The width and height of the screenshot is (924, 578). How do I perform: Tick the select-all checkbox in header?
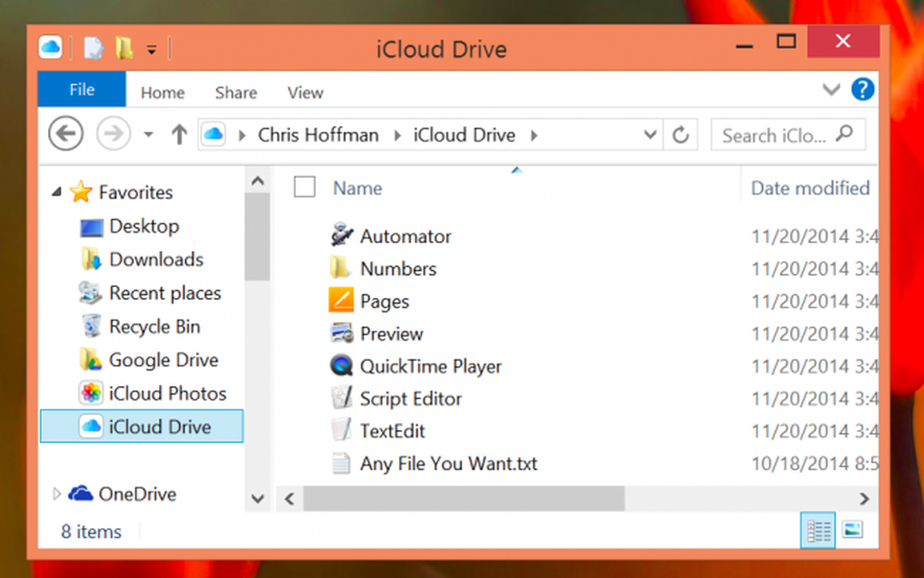click(305, 187)
